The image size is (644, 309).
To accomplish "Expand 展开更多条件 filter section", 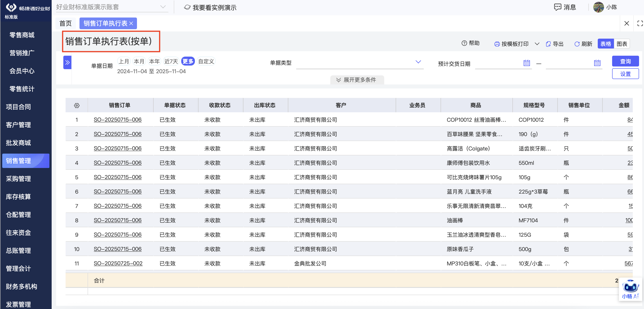I will point(357,80).
